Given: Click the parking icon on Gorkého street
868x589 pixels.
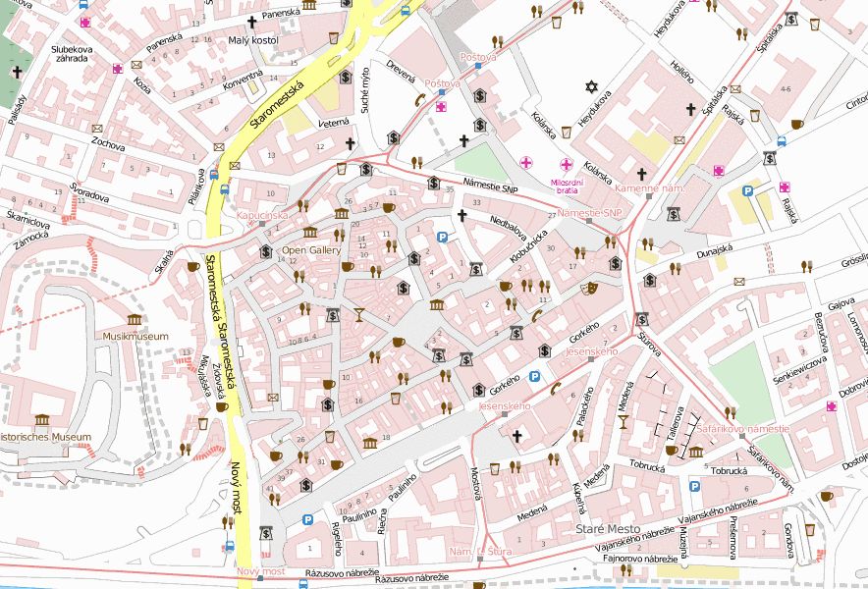Looking at the screenshot, I should 535,376.
